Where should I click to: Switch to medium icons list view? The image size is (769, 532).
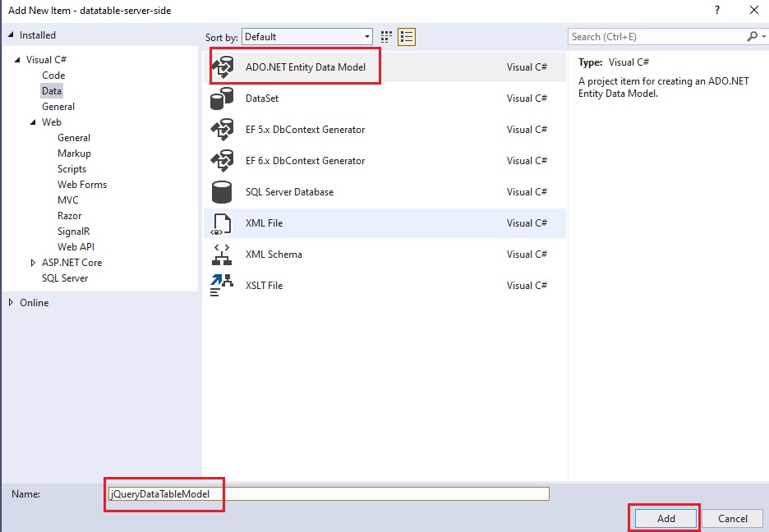point(407,37)
